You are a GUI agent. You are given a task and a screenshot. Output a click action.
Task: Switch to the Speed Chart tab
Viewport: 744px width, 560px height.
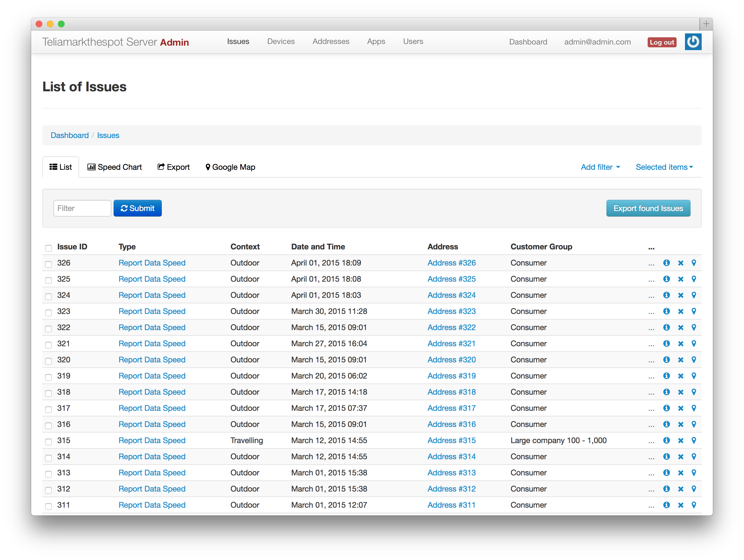point(115,167)
